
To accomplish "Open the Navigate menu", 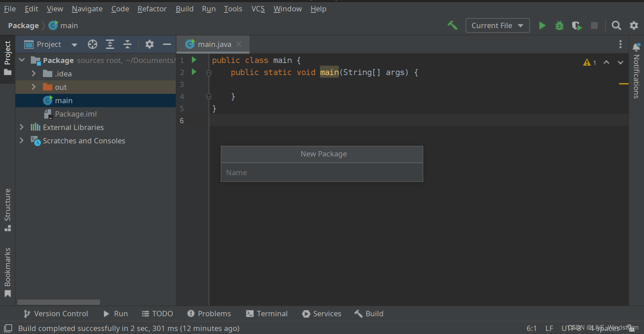I will [x=87, y=9].
